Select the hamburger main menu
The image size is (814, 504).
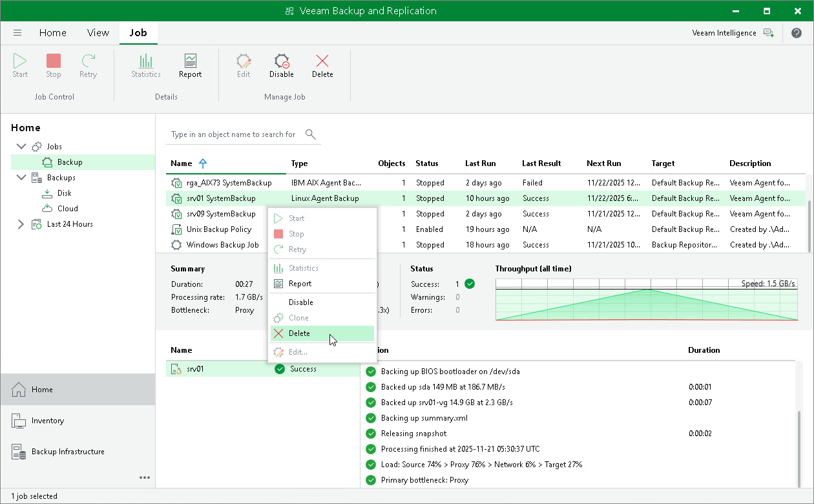pyautogui.click(x=17, y=32)
